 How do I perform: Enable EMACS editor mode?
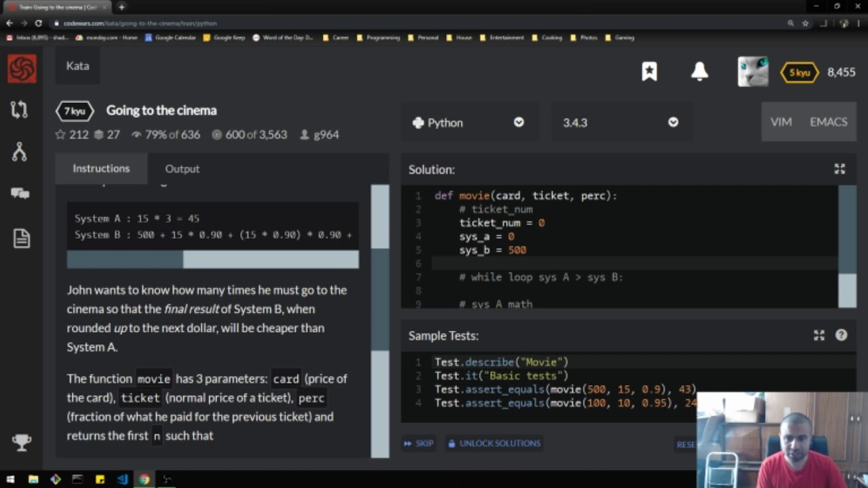(828, 122)
